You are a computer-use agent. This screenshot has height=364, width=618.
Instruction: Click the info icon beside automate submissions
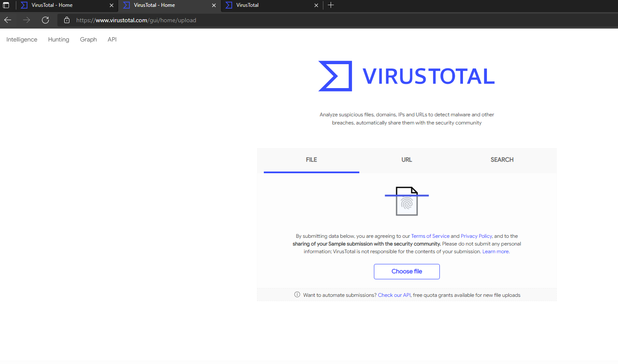click(x=297, y=295)
